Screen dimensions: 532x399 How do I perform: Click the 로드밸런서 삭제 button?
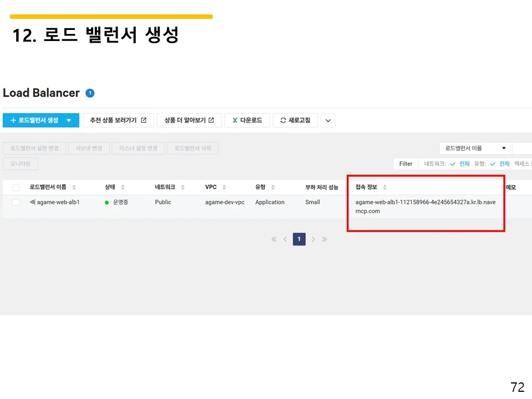click(192, 148)
